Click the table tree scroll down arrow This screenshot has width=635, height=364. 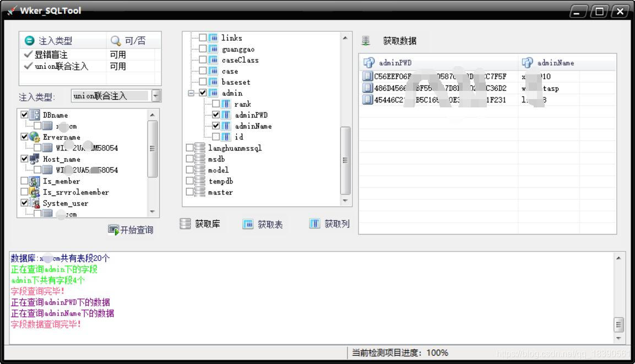point(345,200)
